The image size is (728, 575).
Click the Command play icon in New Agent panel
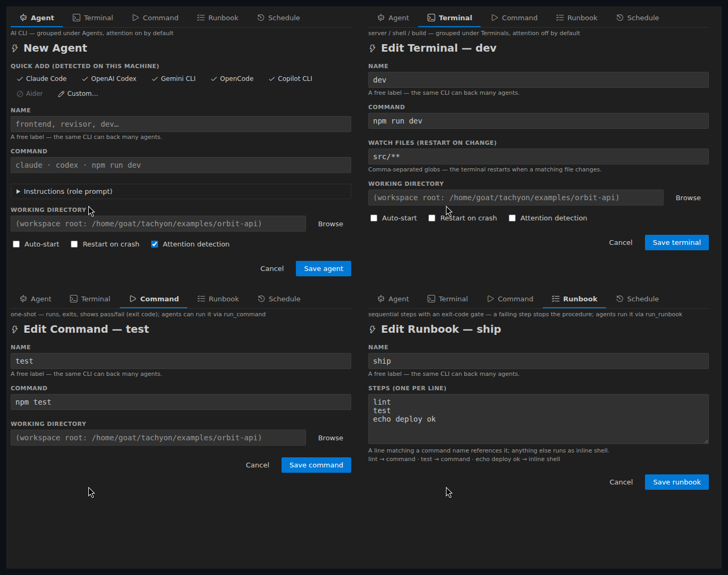click(136, 18)
